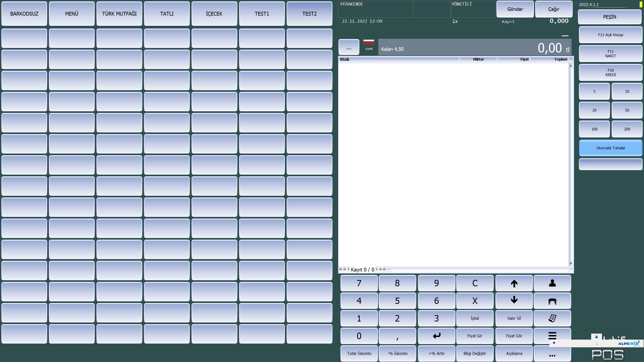Click the Satır Sil button
This screenshot has height=362, width=644.
pos(514,318)
